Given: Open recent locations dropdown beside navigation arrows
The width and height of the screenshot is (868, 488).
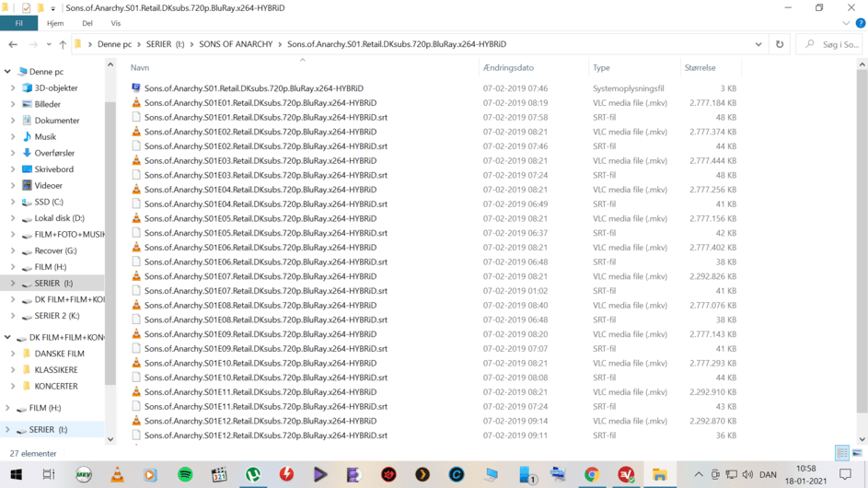Looking at the screenshot, I should click(49, 44).
